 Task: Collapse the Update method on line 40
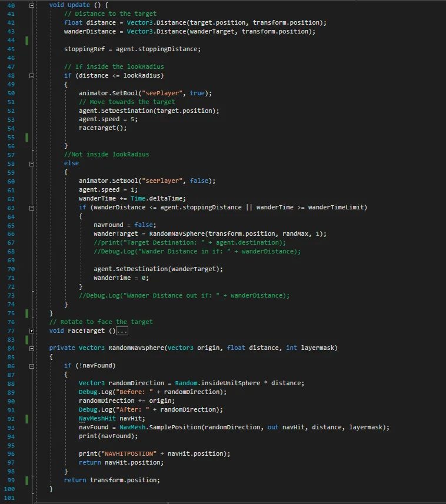(32, 5)
